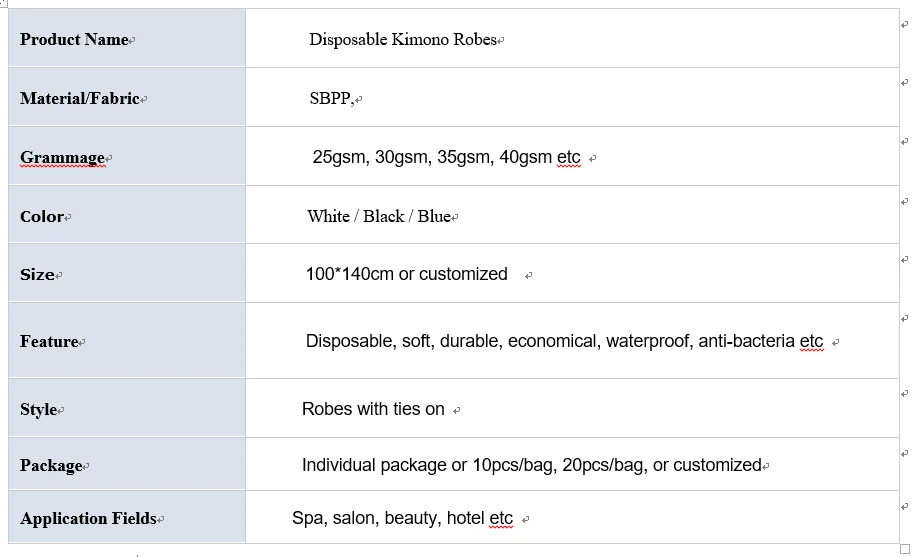Click the "Material/Fabric" label cell
919x557 pixels.
tap(80, 99)
